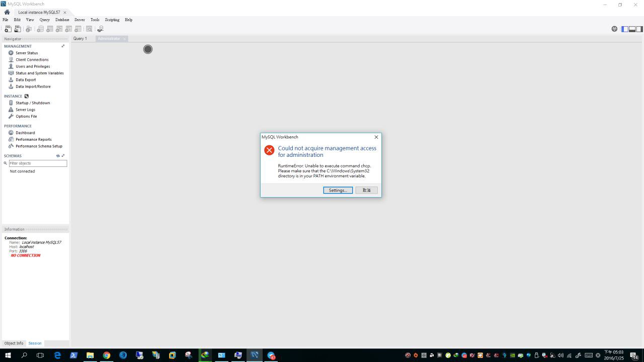Image resolution: width=644 pixels, height=362 pixels.
Task: Open Startup / Shutdown under Instance
Action: point(33,103)
